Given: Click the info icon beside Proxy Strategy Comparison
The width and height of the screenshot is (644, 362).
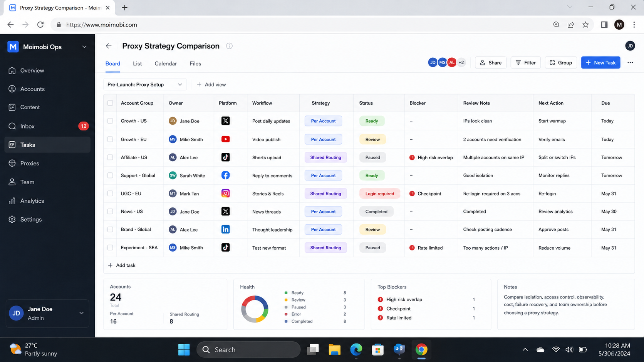Looking at the screenshot, I should [229, 46].
